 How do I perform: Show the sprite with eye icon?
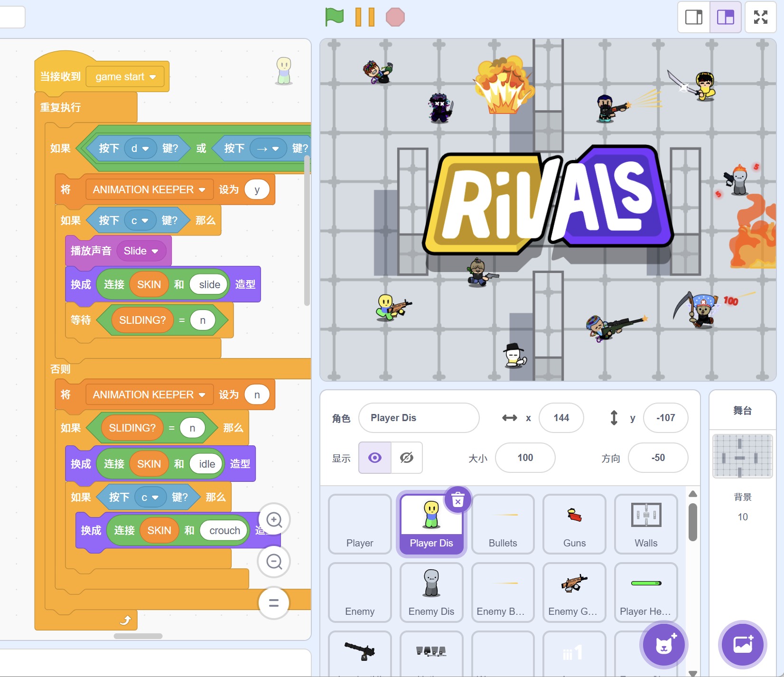pyautogui.click(x=375, y=458)
